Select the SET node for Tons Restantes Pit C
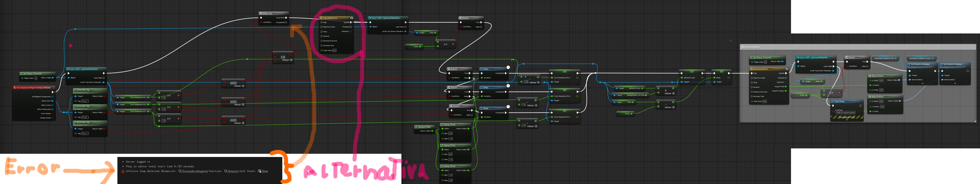Image resolution: width=980 pixels, height=184 pixels. click(x=564, y=116)
